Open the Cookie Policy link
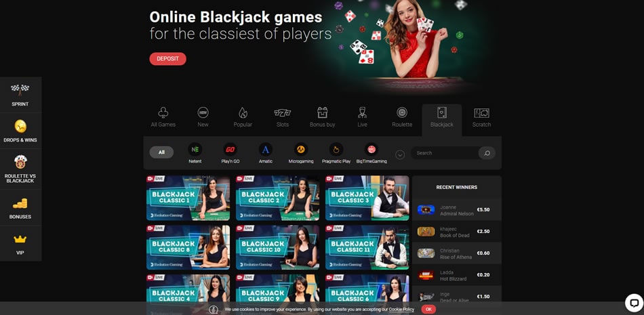This screenshot has width=644, height=315. [x=401, y=309]
